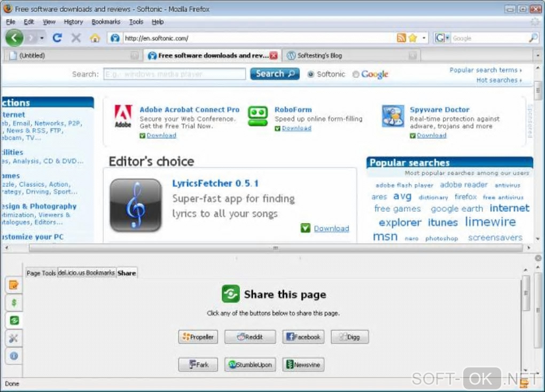Click Download under Adobe Acrobat Connect Pro
Viewport: 545px width, 392px height.
161,135
